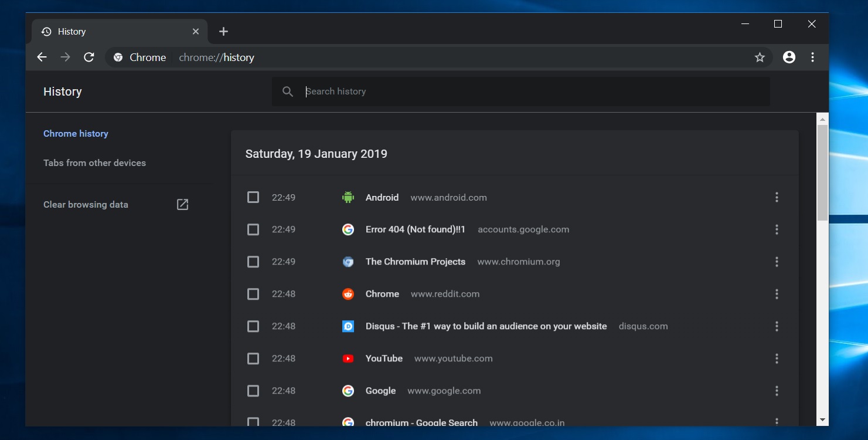This screenshot has width=868, height=440.
Task: Open The Chromium Projects link
Action: click(x=416, y=262)
